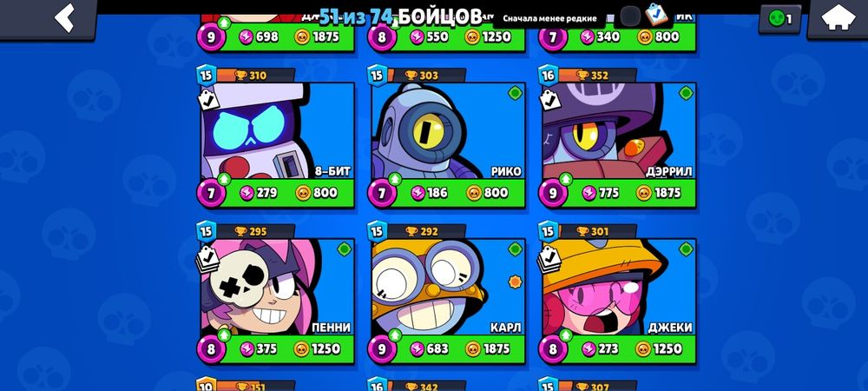Tap quest checklist icon on ДЖЕКИ card
868x391 pixels.
[549, 259]
